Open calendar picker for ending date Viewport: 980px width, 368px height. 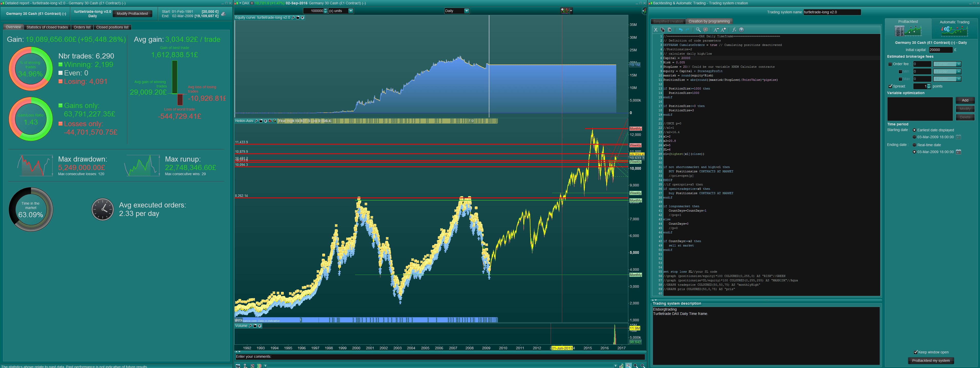(958, 152)
